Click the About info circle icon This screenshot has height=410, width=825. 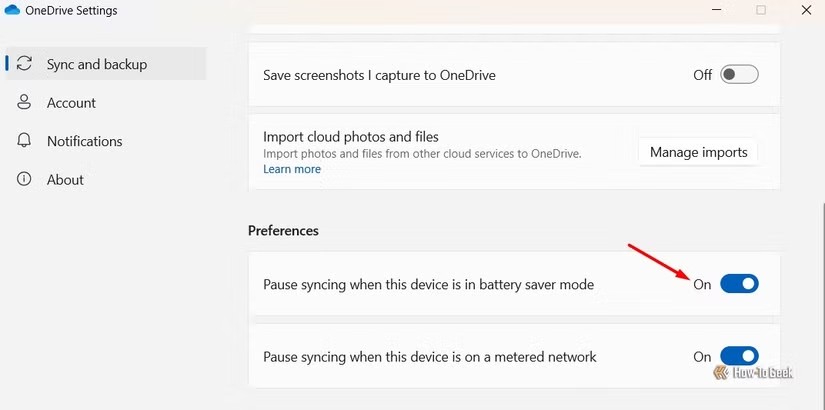tap(25, 180)
